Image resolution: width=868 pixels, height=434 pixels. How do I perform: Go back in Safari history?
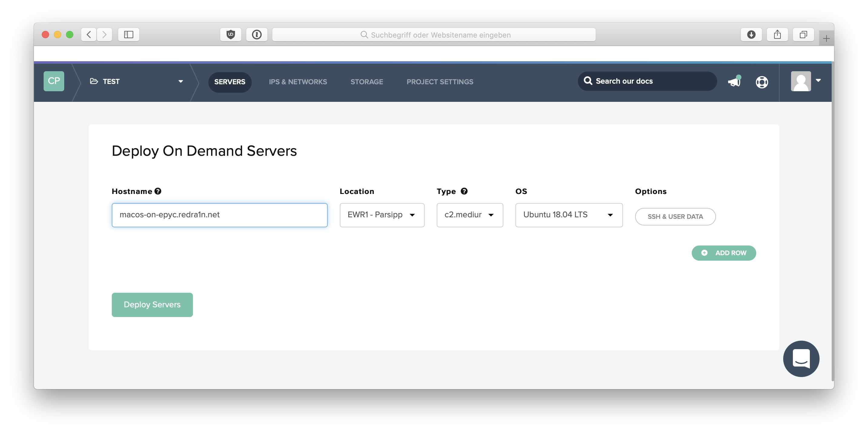coord(89,34)
